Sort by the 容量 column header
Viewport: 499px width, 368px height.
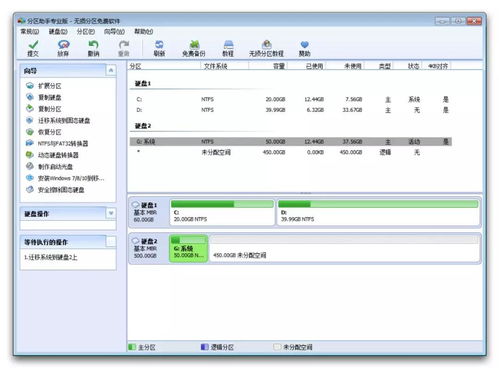coord(268,66)
